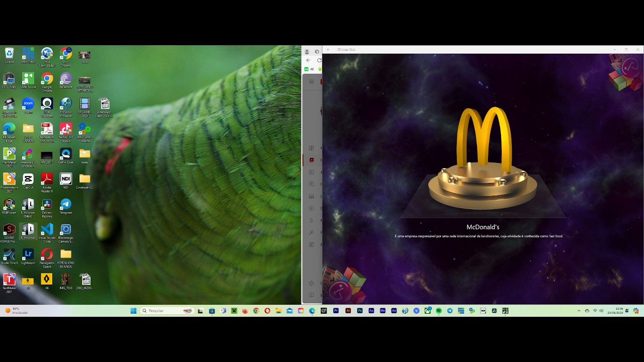Screen dimensions: 644x362
Task: Open the TikTok LIVE Studio desktop shortcut
Action: 66,132
